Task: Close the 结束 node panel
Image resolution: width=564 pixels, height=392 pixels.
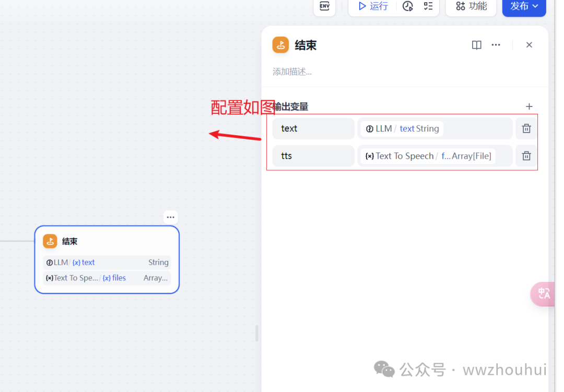Action: (x=529, y=45)
